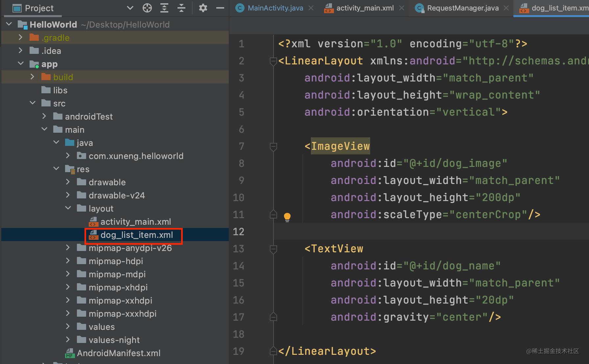This screenshot has height=364, width=589.
Task: Select dog_list_item.xml in project tree
Action: click(136, 235)
